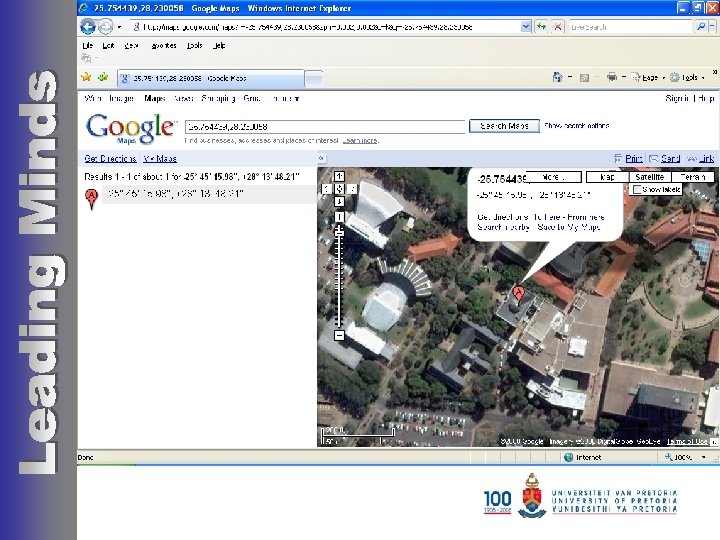
Task: Click the Feeds toolbar icon
Action: click(x=584, y=78)
